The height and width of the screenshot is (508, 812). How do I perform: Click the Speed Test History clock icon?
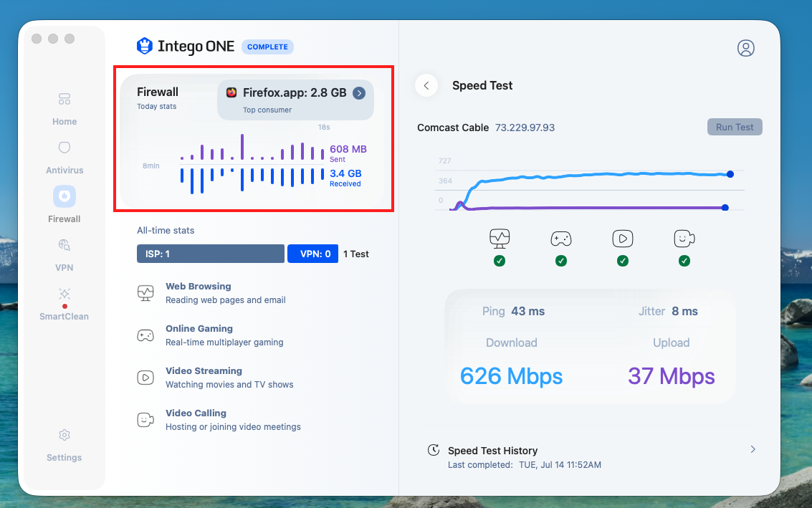point(434,450)
